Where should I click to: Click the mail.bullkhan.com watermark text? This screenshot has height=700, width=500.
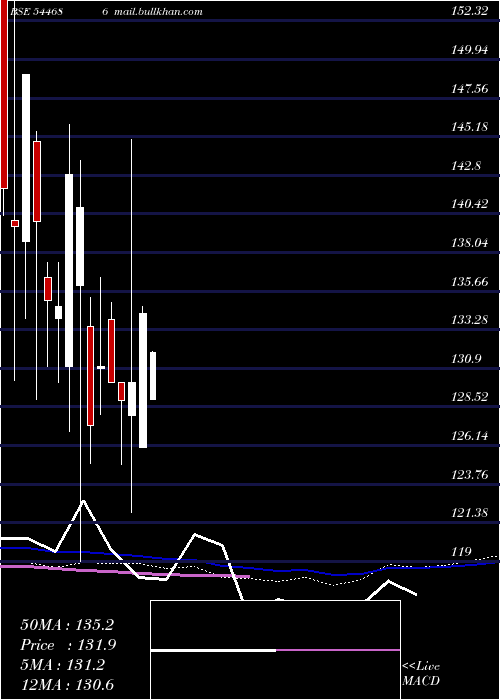pos(158,12)
